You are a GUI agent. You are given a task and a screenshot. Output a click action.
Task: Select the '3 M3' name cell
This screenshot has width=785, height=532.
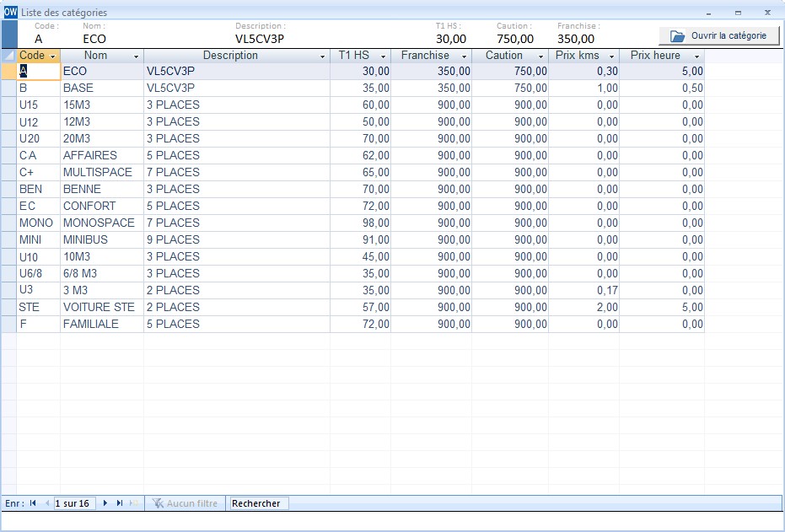tap(102, 290)
